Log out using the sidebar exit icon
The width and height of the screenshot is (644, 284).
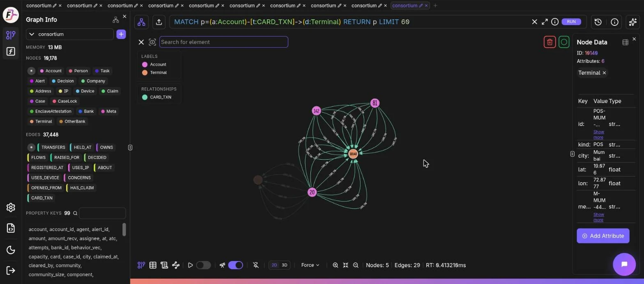pos(11,270)
